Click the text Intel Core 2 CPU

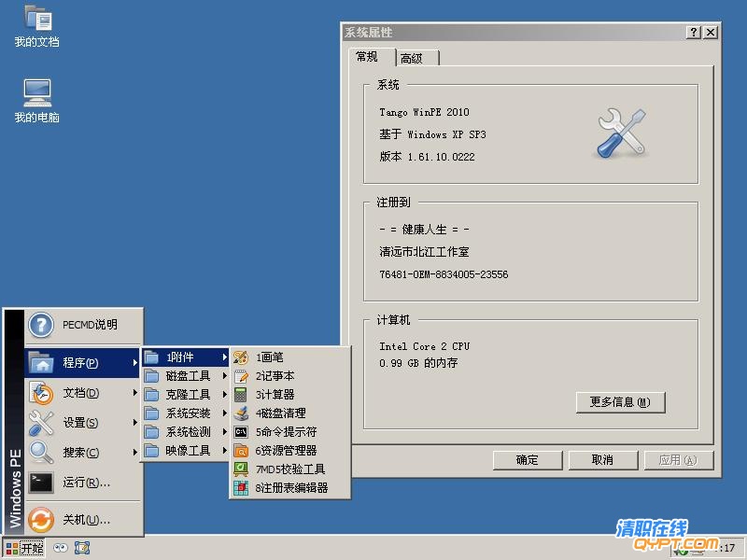pyautogui.click(x=424, y=346)
